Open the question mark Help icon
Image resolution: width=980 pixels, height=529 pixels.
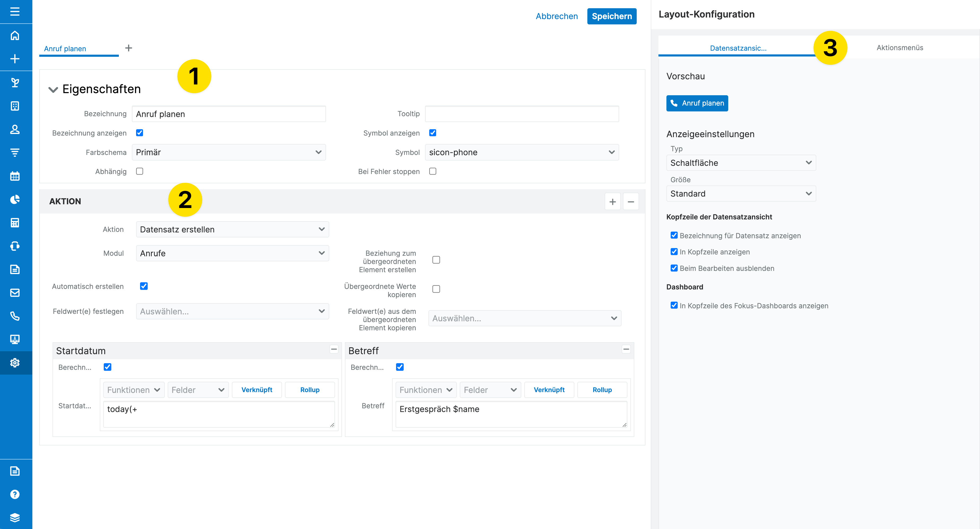point(15,495)
